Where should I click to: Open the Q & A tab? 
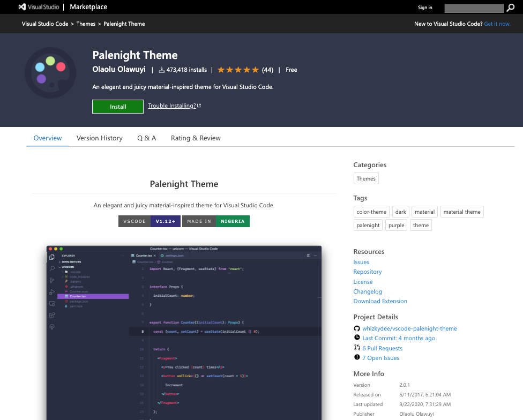tap(146, 138)
